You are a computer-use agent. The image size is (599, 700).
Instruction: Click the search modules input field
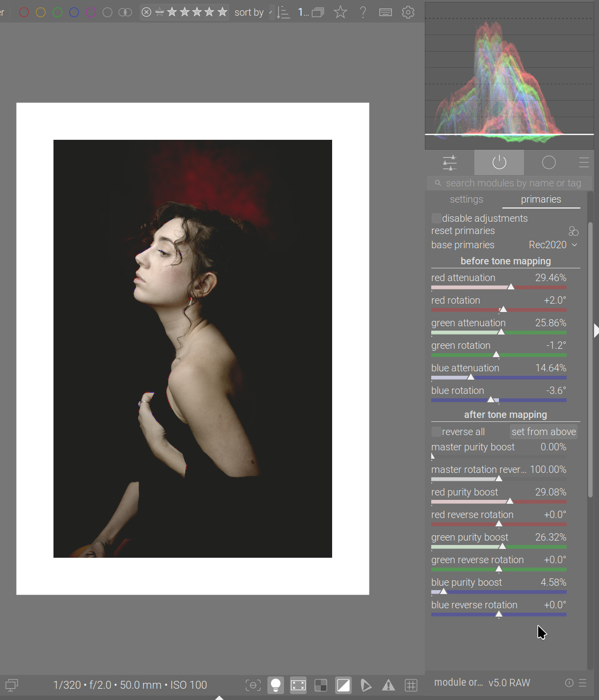coord(509,183)
